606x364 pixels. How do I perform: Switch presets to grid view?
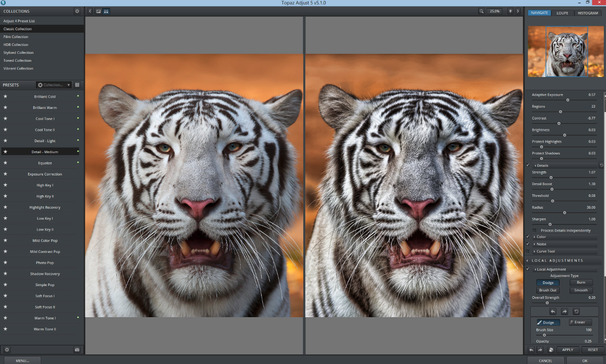pyautogui.click(x=77, y=85)
